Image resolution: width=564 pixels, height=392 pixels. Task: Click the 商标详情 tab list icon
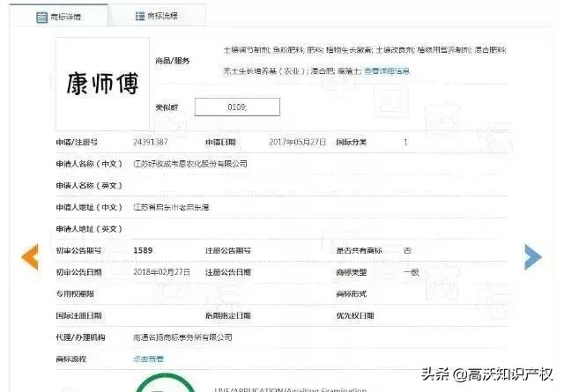tap(41, 17)
